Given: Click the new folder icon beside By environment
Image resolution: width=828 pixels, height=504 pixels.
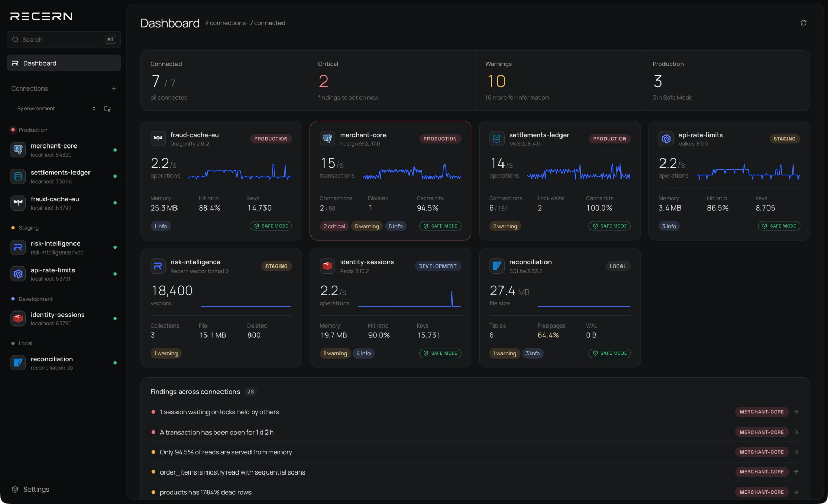Looking at the screenshot, I should pos(107,109).
